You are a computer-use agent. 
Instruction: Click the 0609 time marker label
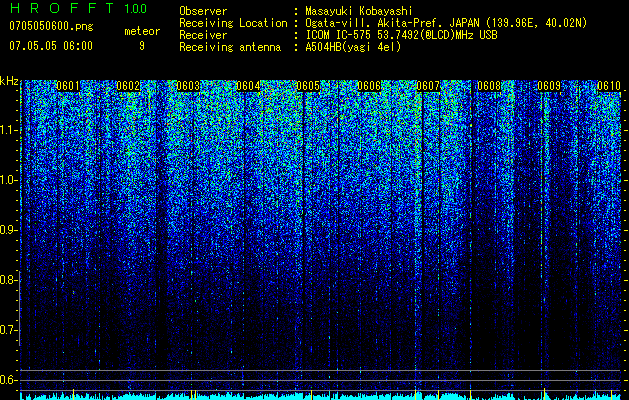(548, 86)
